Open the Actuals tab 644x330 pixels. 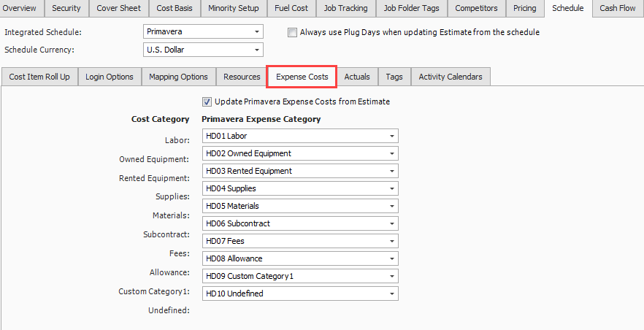(x=357, y=77)
